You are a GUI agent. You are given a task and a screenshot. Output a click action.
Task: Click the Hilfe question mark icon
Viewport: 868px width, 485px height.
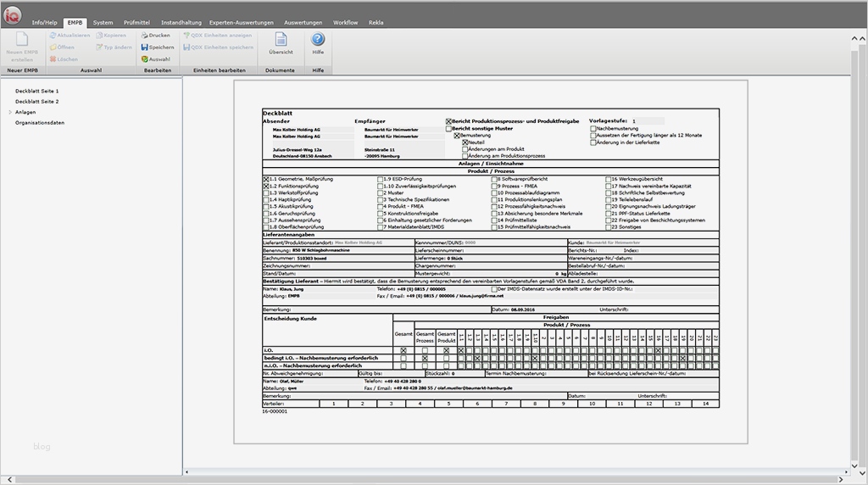[x=318, y=40]
